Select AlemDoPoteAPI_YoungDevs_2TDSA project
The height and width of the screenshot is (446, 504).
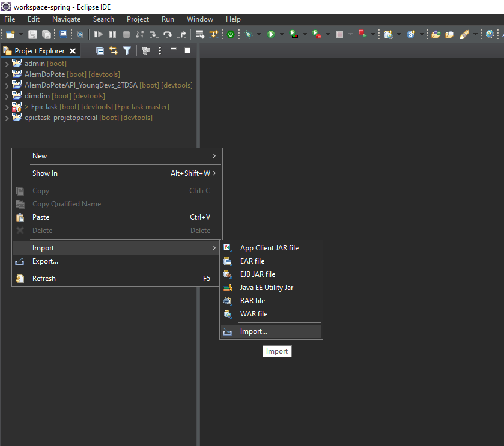tap(81, 85)
